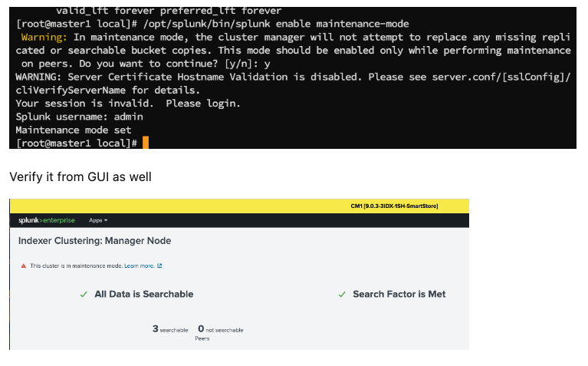Click the Maintenance mode set output line
This screenshot has width=588, height=366.
point(74,130)
